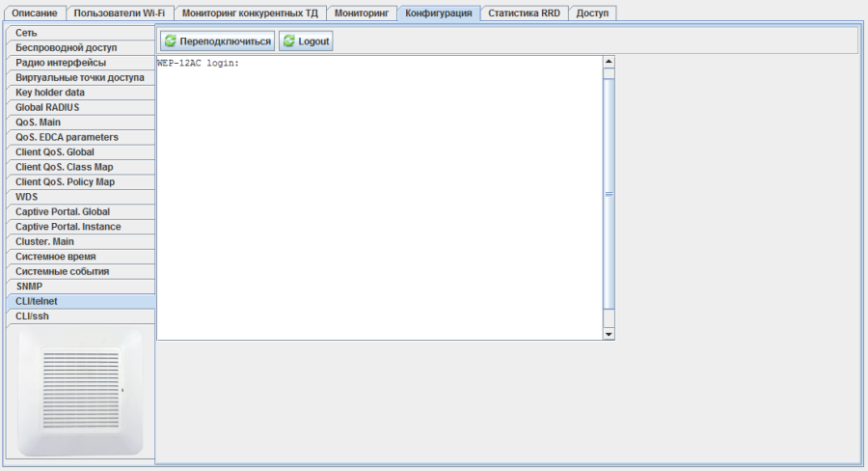This screenshot has height=471, width=868.
Task: Open the Сеть configuration section
Action: click(81, 33)
